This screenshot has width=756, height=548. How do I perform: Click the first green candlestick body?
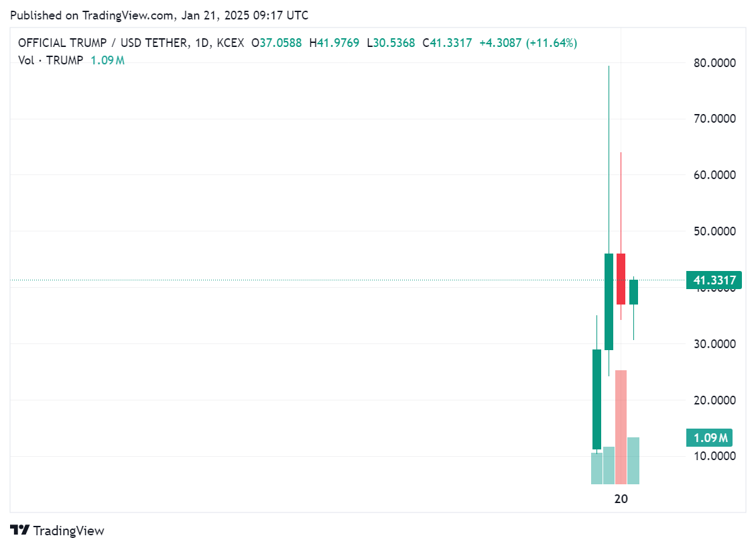(596, 399)
